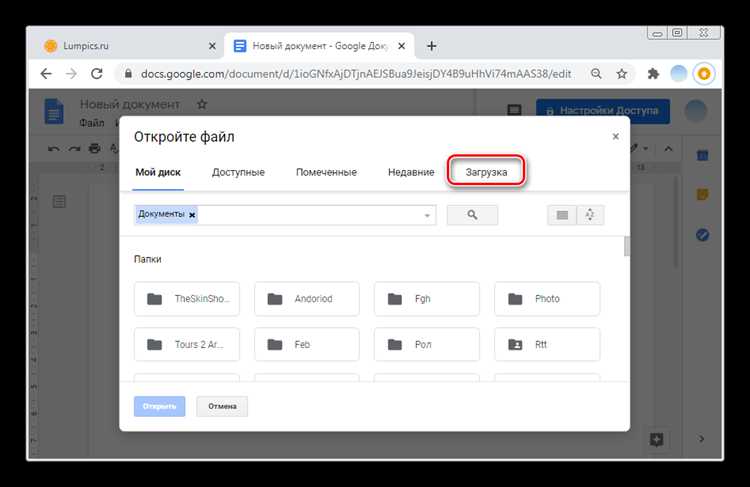Switch to list view in the file picker
The image size is (750, 487).
562,215
